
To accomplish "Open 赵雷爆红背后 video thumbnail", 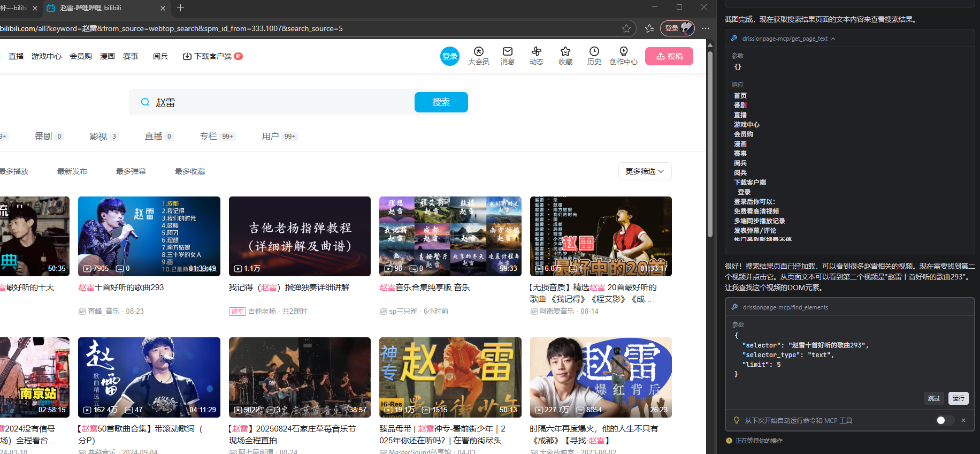I will 601,377.
